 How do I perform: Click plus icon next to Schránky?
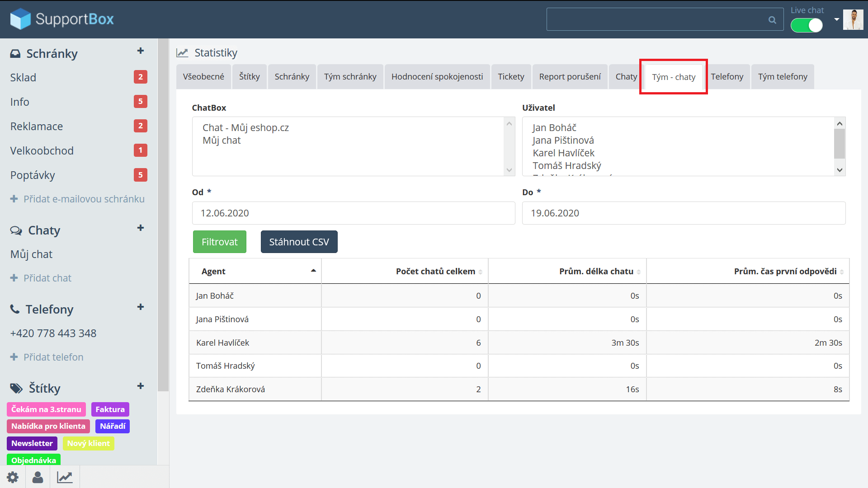141,51
